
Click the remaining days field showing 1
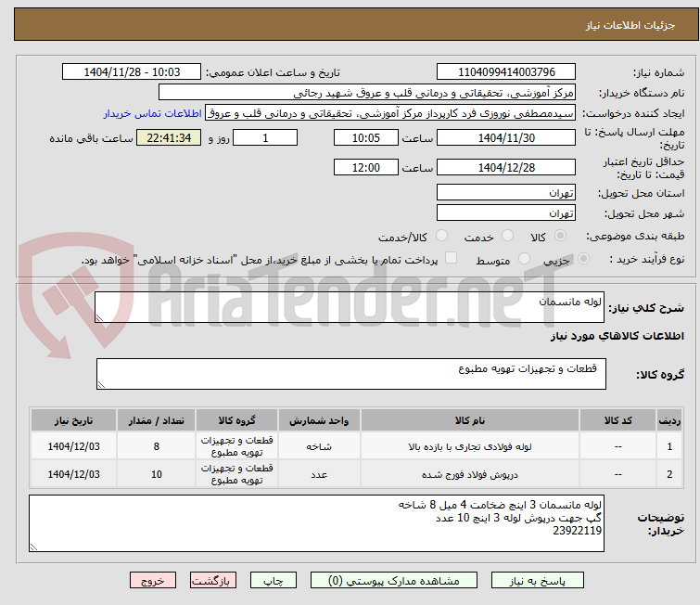coord(265,137)
